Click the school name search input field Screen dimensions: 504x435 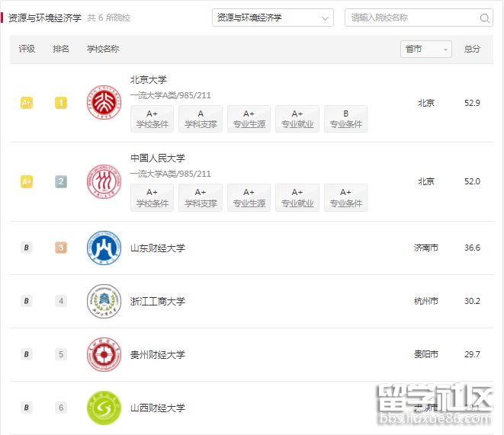(x=419, y=18)
